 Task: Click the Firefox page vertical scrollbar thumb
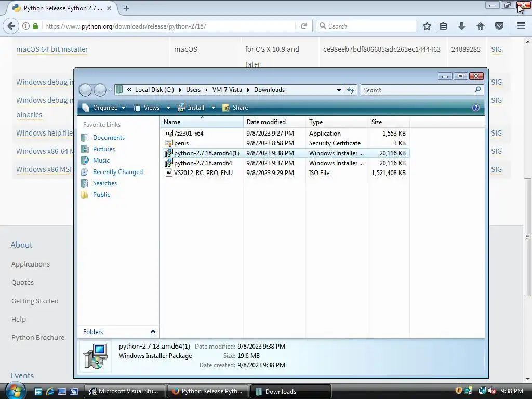[x=527, y=236]
